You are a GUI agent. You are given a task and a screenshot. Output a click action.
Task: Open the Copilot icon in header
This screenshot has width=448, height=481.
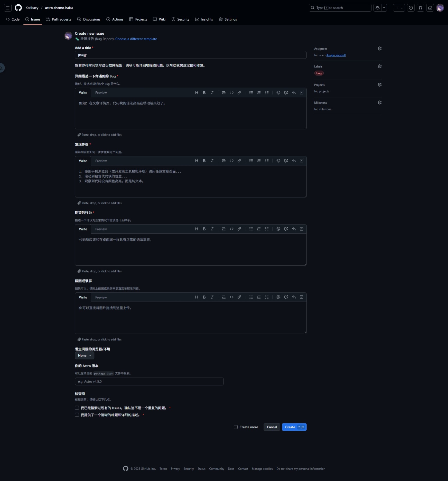pyautogui.click(x=377, y=8)
